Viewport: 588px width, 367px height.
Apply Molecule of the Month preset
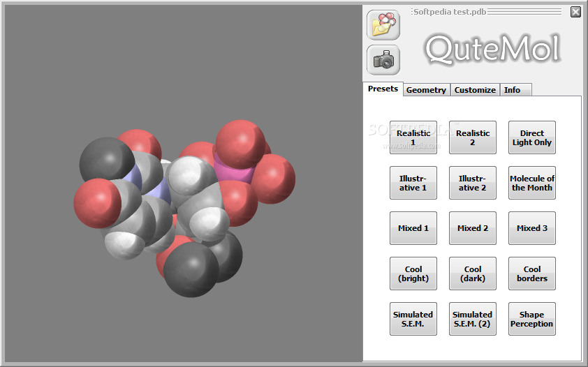(531, 183)
